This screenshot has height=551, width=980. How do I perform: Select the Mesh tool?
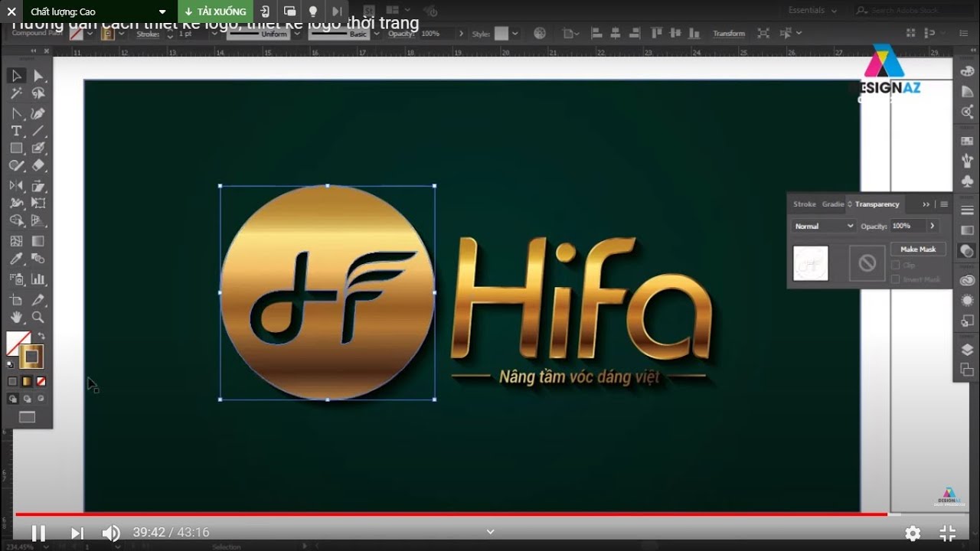(x=16, y=241)
